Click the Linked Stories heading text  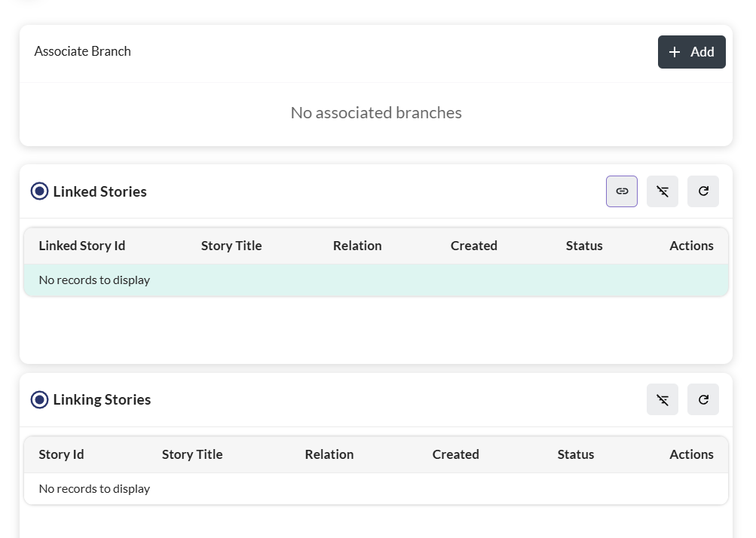99,192
